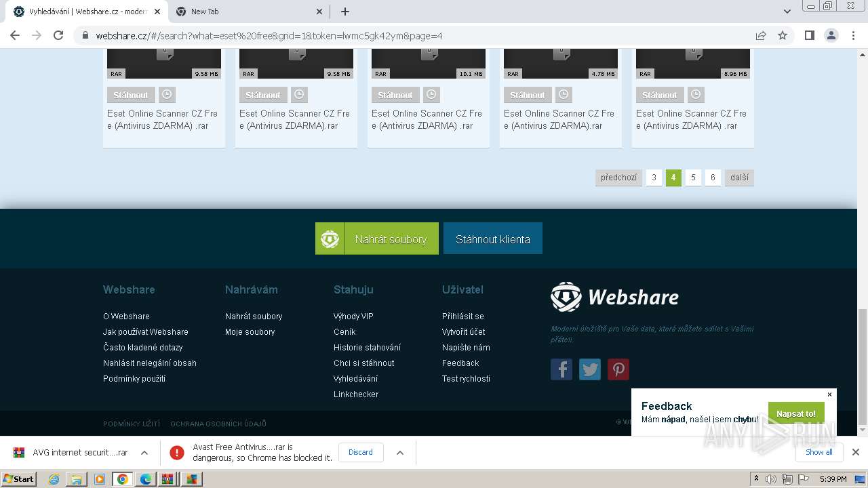Open Chrome icon in taskbar
Image resolution: width=868 pixels, height=488 pixels.
click(123, 479)
